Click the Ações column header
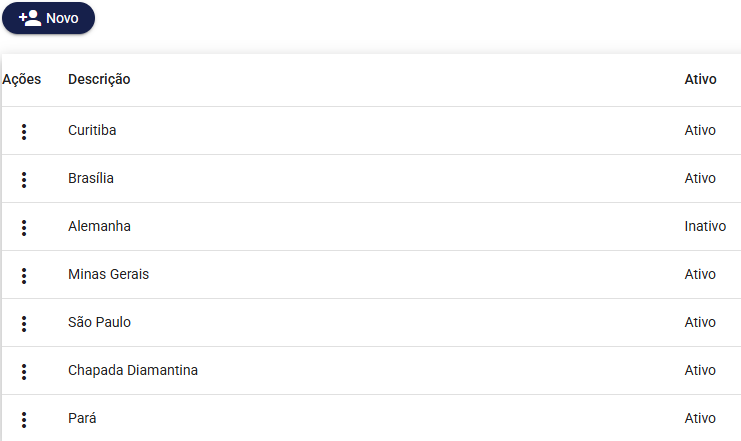 (22, 79)
